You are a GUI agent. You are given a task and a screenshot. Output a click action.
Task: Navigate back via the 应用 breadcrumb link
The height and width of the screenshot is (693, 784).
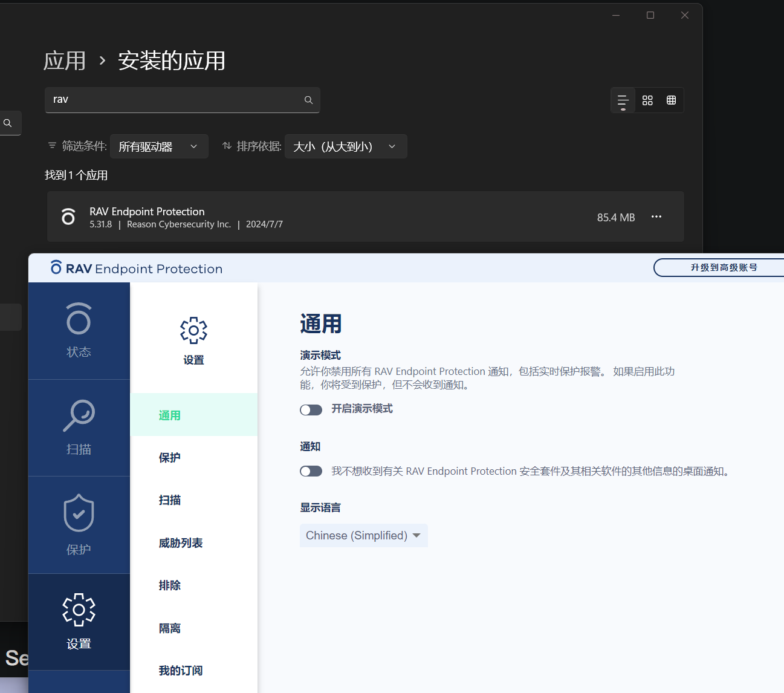pos(65,60)
